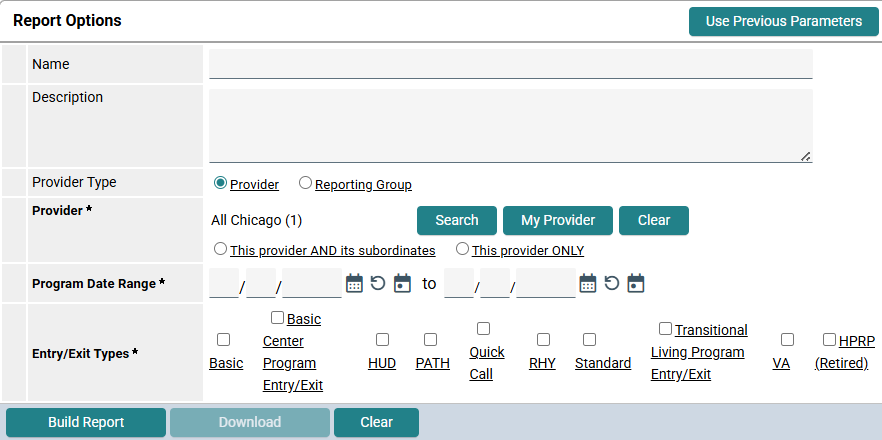Choose This provider AND its subordinates

[220, 249]
